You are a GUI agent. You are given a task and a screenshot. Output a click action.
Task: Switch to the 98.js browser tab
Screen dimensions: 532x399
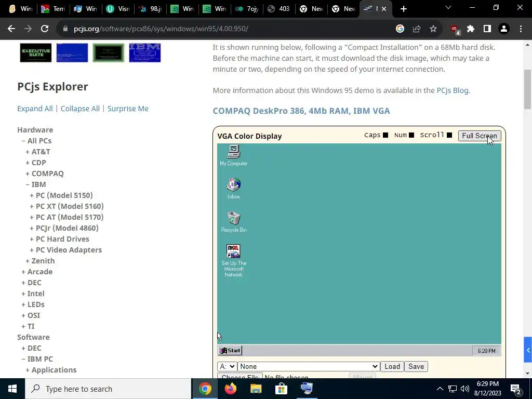[150, 9]
